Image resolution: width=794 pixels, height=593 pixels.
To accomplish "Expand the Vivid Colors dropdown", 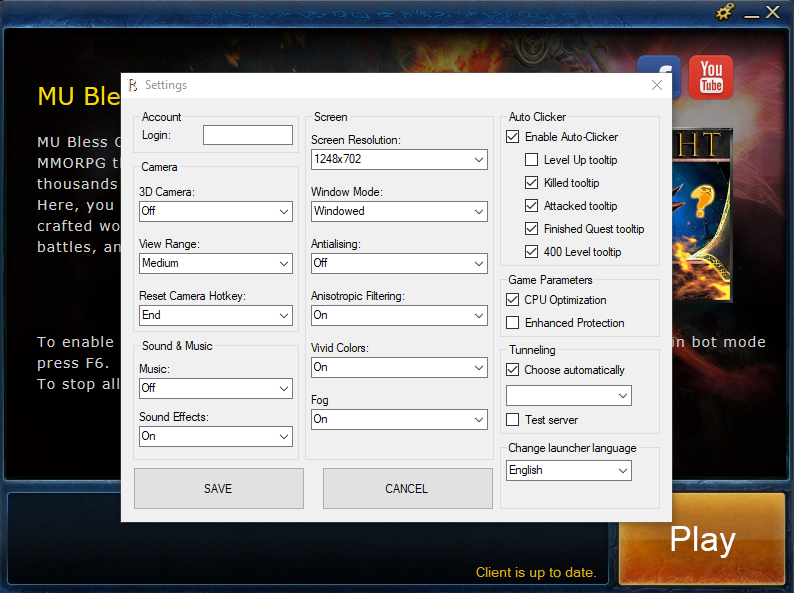I will pyautogui.click(x=399, y=368).
